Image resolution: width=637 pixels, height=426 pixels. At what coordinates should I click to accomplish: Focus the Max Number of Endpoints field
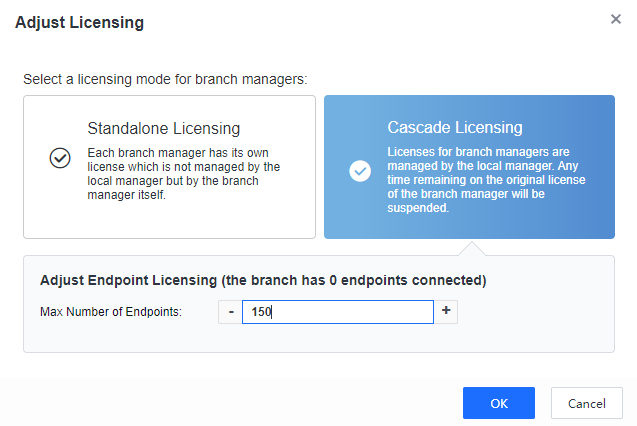click(338, 312)
